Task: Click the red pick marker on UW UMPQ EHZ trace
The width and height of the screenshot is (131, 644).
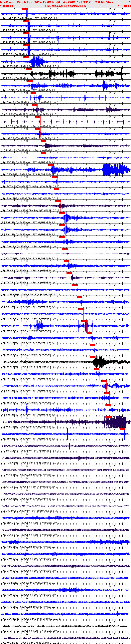Action: [25, 8]
